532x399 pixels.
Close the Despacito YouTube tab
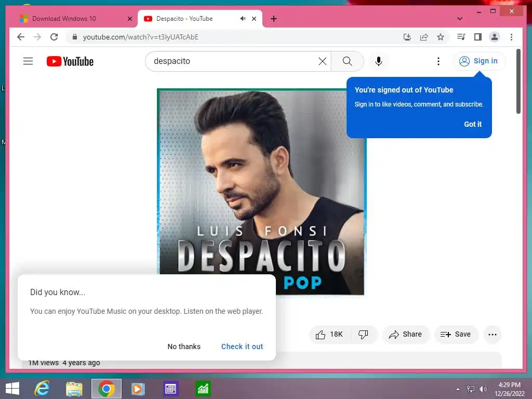coord(254,19)
